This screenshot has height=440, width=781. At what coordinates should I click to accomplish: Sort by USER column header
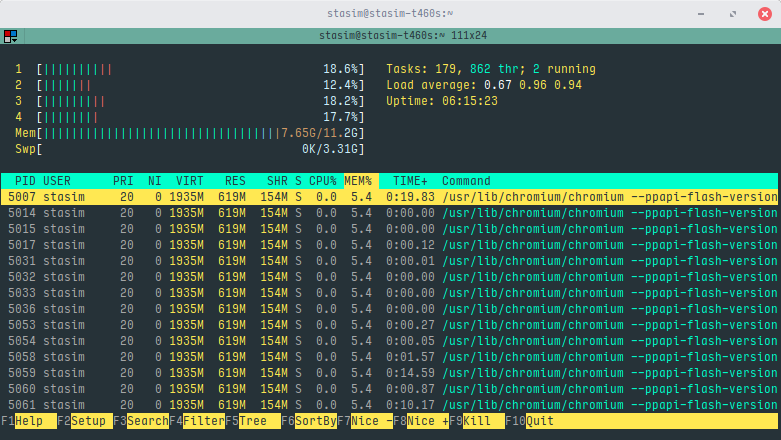click(x=57, y=181)
